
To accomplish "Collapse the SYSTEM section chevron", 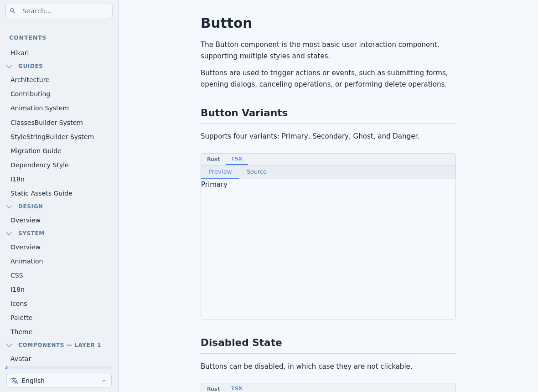I will tap(9, 233).
